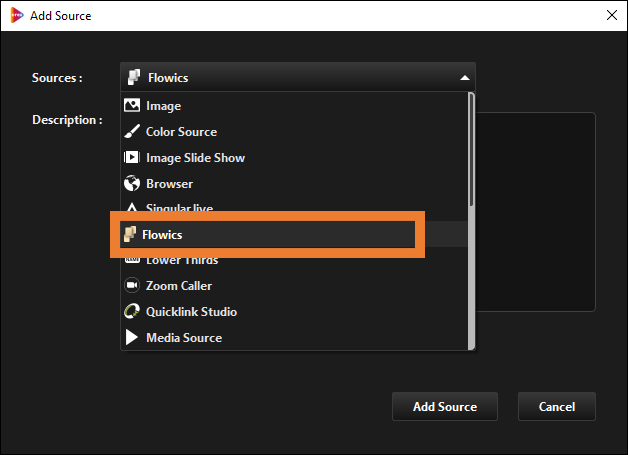This screenshot has height=455, width=628.
Task: Click the Browser globe icon
Action: tap(132, 183)
